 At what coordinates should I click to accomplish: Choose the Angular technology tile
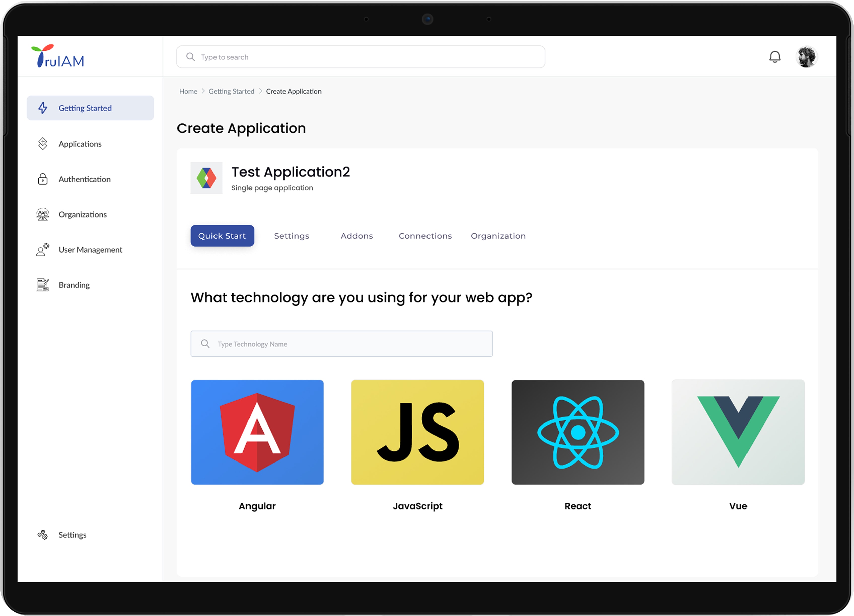pos(257,432)
